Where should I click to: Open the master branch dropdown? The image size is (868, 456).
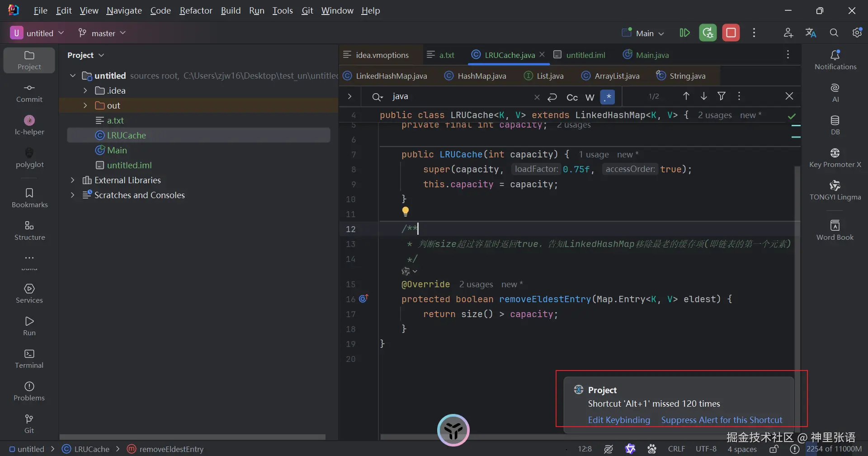coord(102,33)
